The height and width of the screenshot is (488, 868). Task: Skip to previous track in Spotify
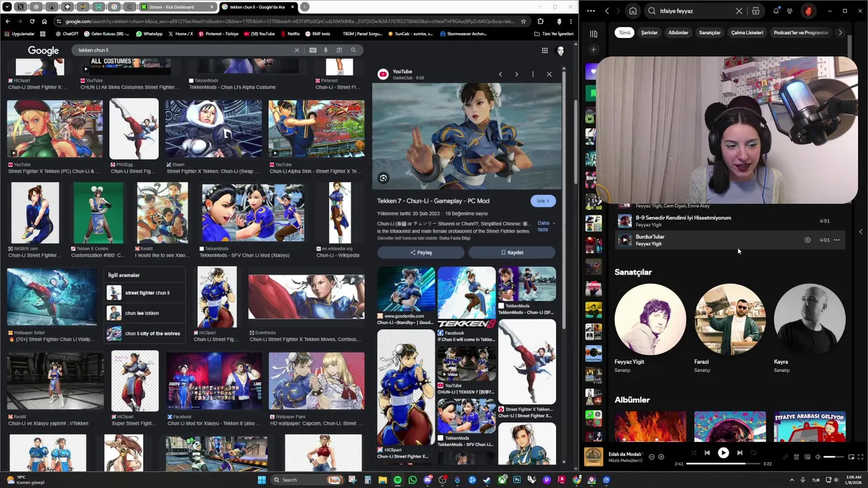[707, 453]
